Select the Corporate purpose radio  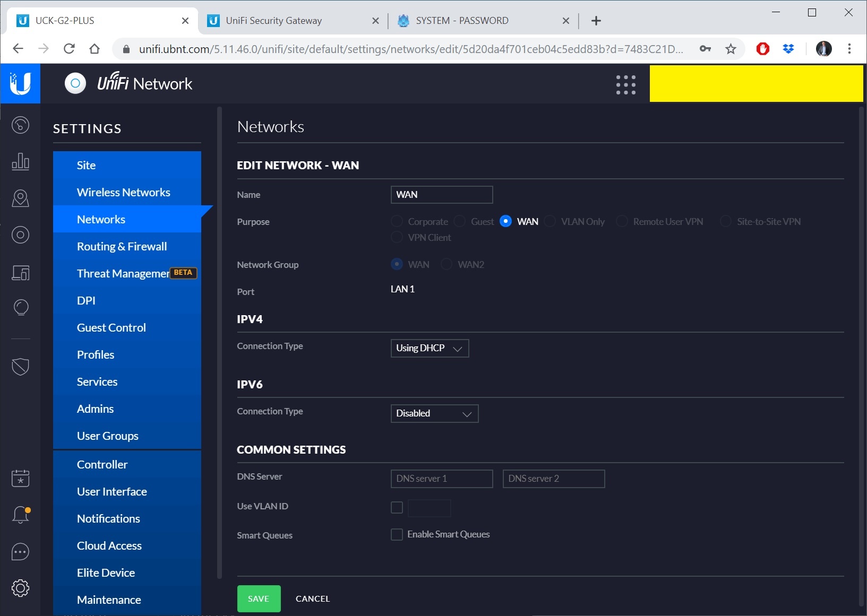point(397,221)
